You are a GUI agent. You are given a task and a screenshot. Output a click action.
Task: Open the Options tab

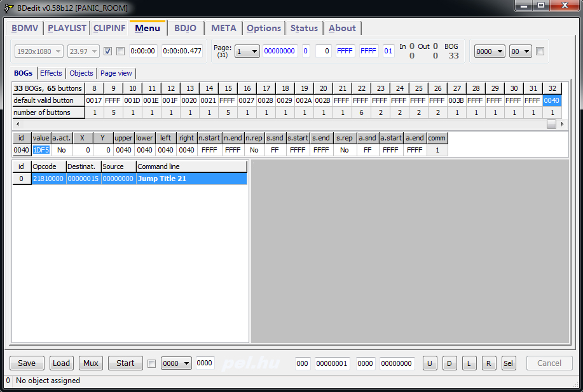pyautogui.click(x=264, y=28)
